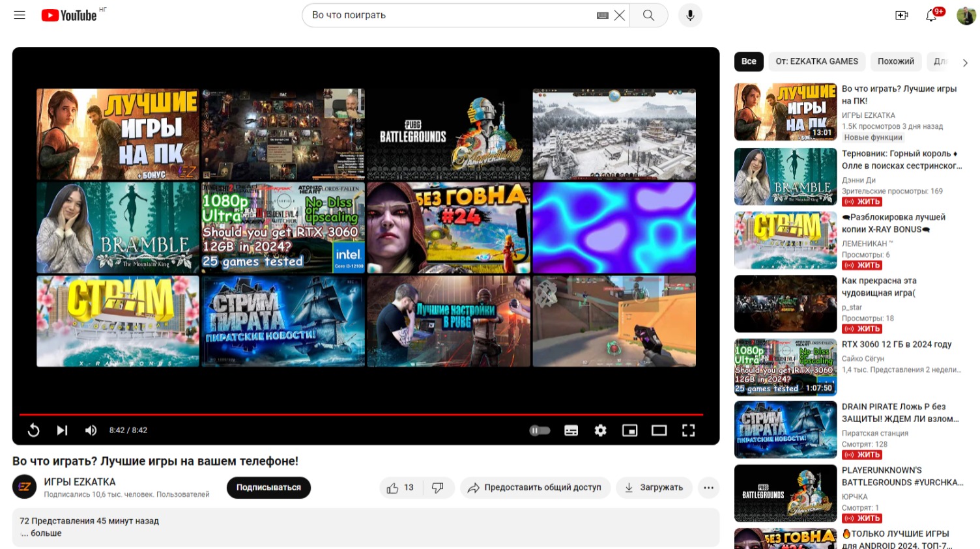Open more actions ellipsis menu
Image resolution: width=980 pixels, height=549 pixels.
click(708, 487)
